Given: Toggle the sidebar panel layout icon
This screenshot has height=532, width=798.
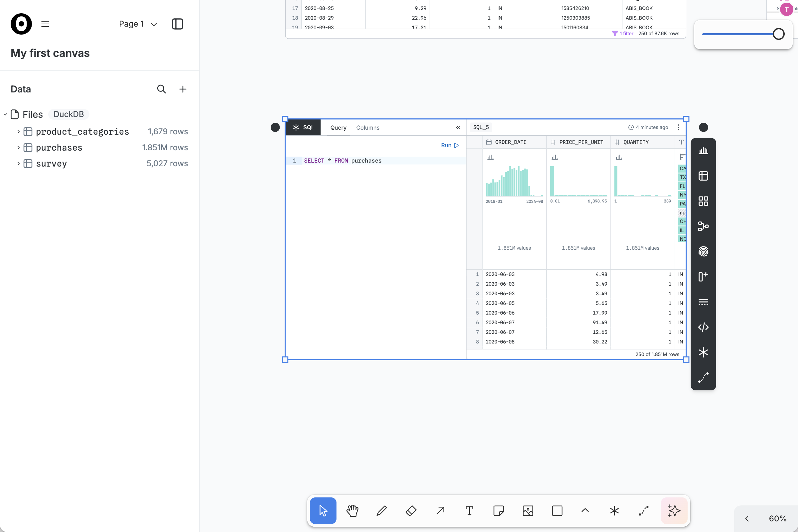Looking at the screenshot, I should (x=178, y=24).
